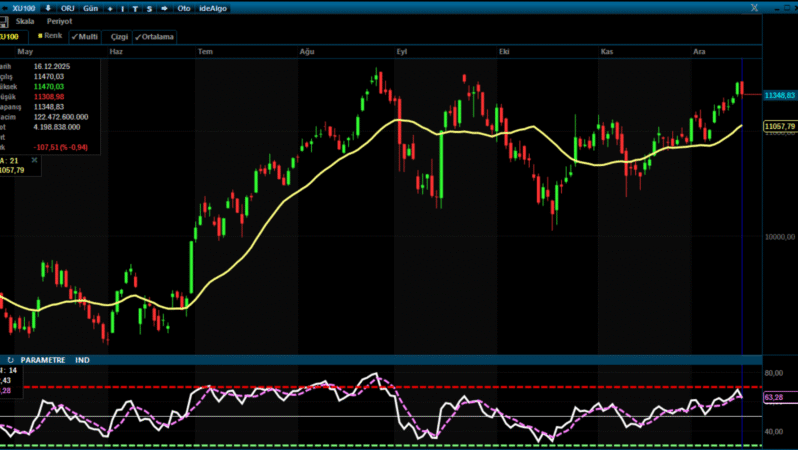Open the Skala menu
798x450 pixels.
(25, 21)
